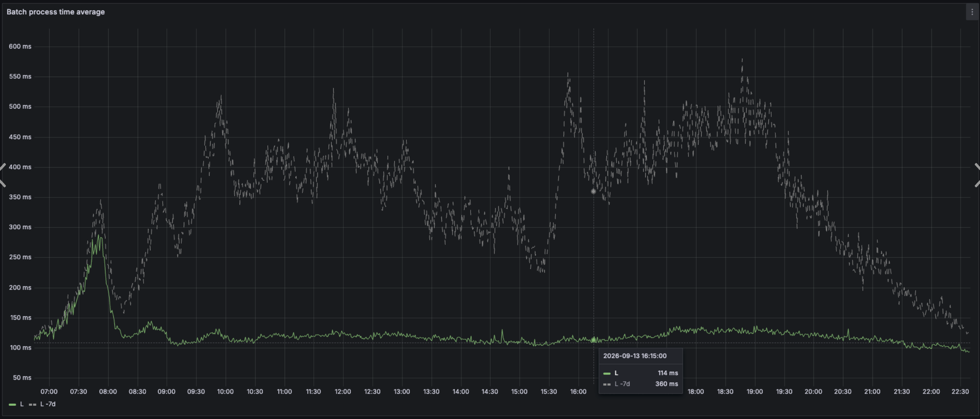Click the 200 ms y-axis label
The height and width of the screenshot is (419, 980).
[20, 288]
